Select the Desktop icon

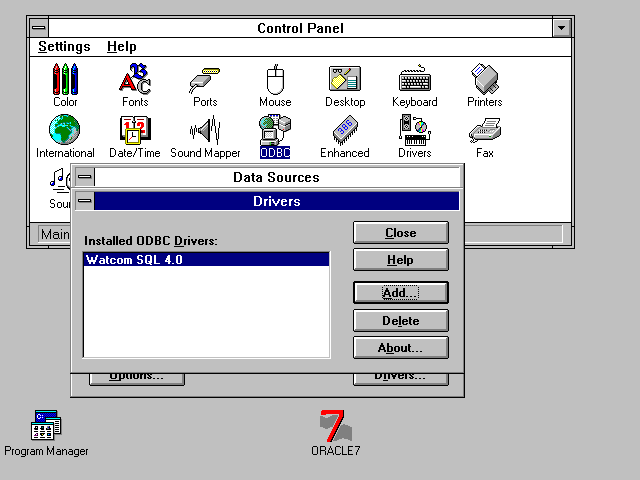[345, 80]
